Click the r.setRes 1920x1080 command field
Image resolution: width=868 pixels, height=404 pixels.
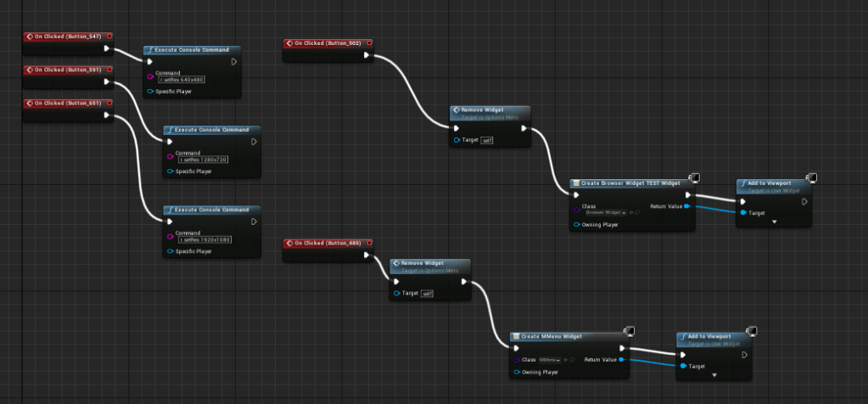click(x=204, y=239)
